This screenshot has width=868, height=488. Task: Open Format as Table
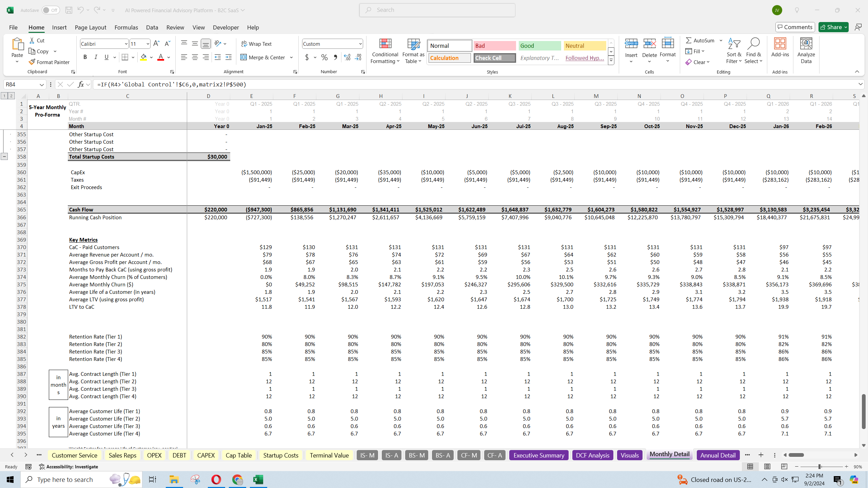click(413, 51)
